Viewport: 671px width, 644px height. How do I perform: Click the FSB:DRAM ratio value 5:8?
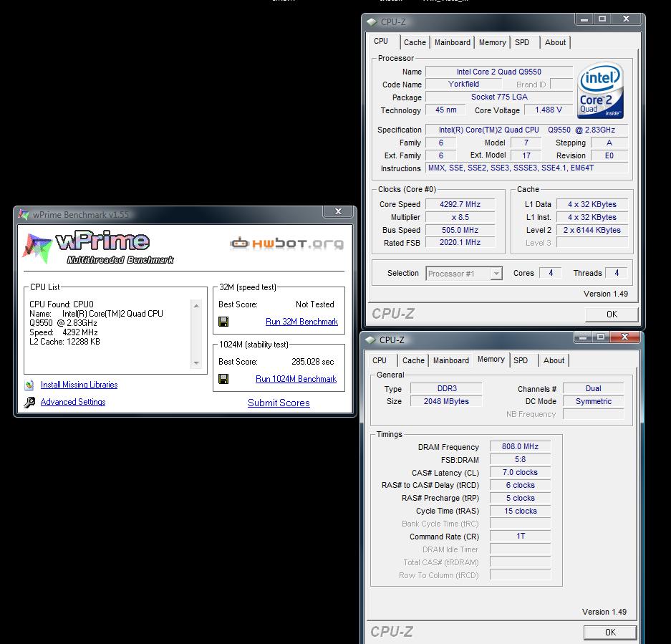(x=520, y=459)
